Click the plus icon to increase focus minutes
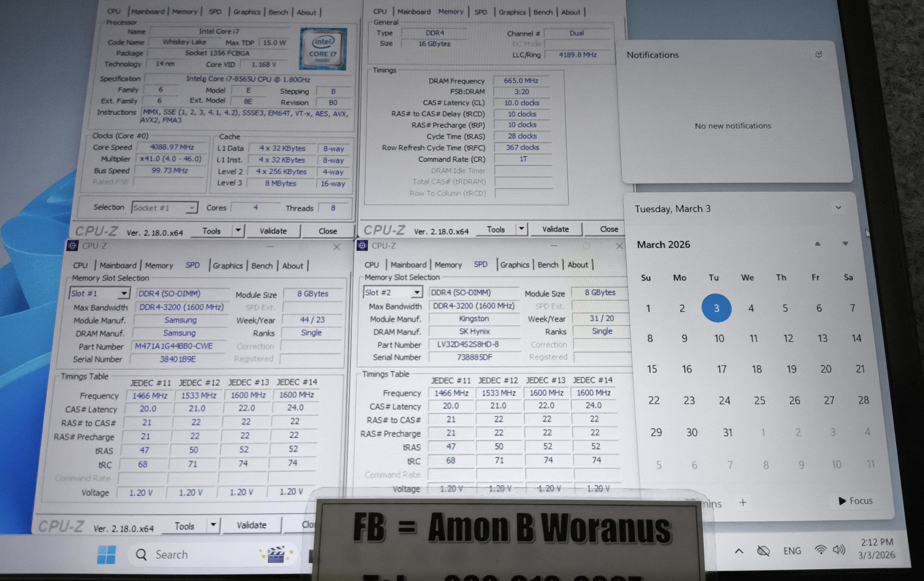Screen dimensions: 924x581 (x=743, y=502)
